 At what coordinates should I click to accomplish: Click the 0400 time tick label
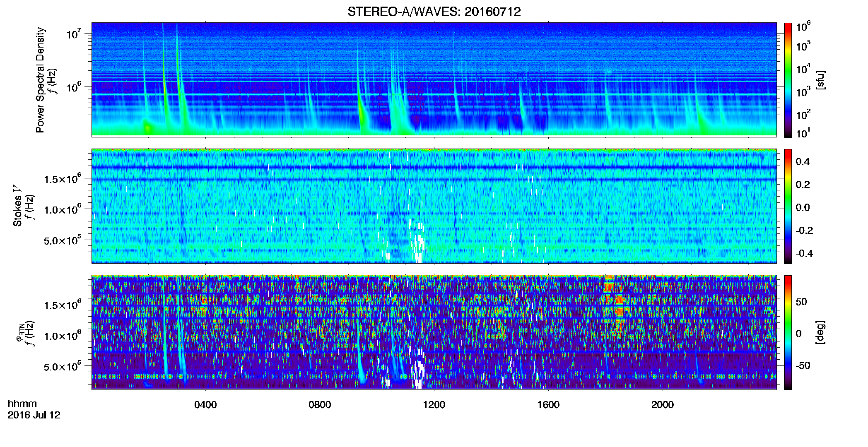(x=205, y=404)
